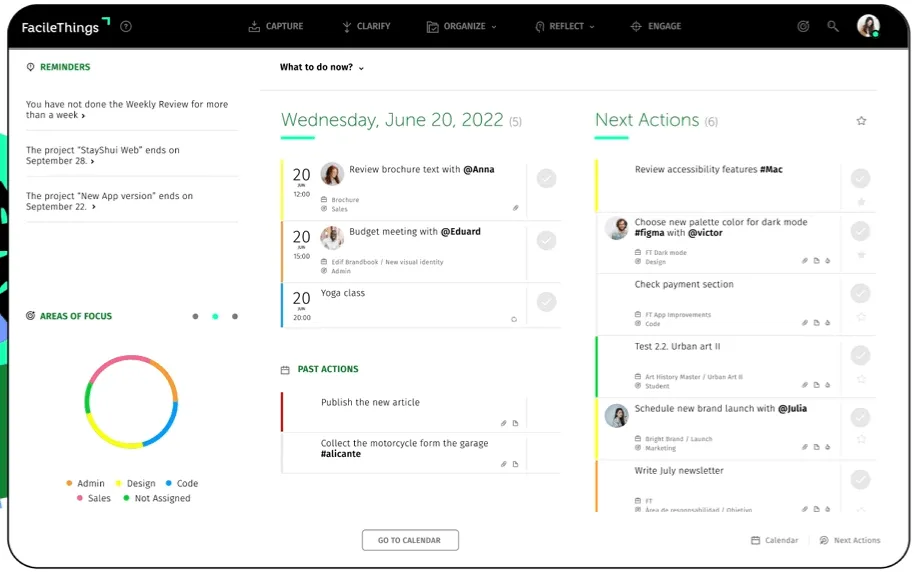Expand the Reflect menu dropdown

[x=565, y=27]
